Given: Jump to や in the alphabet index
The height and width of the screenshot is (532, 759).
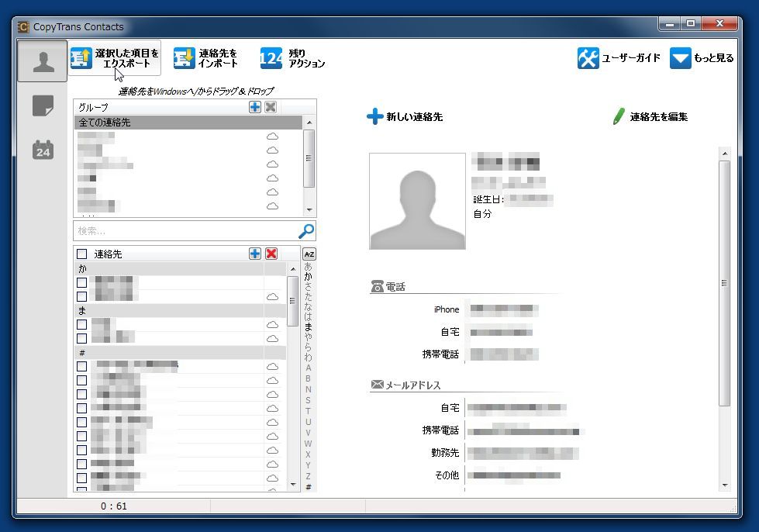Looking at the screenshot, I should tap(309, 337).
